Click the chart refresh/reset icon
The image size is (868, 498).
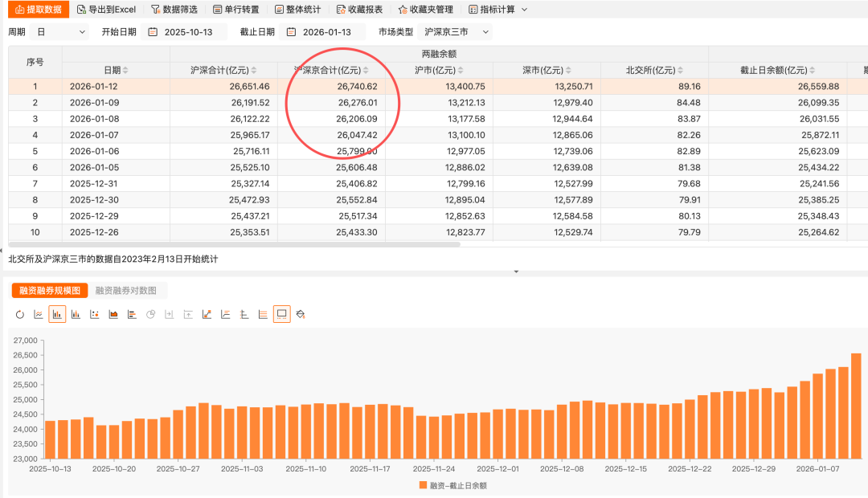coord(20,314)
